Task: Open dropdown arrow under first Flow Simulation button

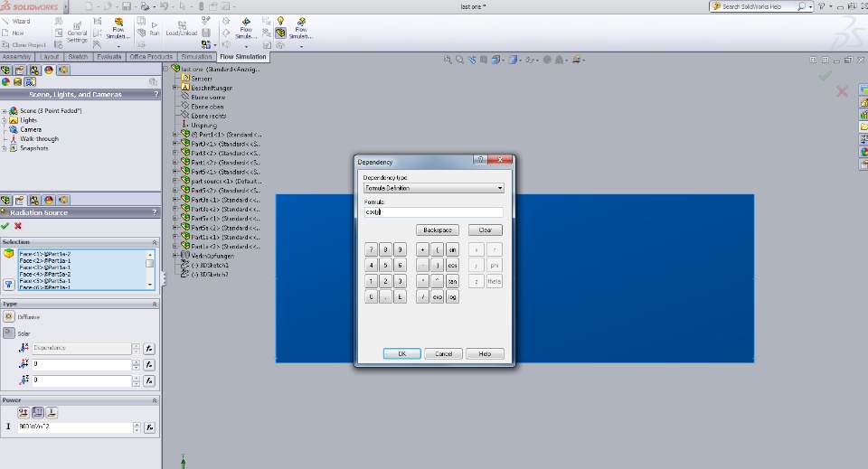Action: click(118, 46)
